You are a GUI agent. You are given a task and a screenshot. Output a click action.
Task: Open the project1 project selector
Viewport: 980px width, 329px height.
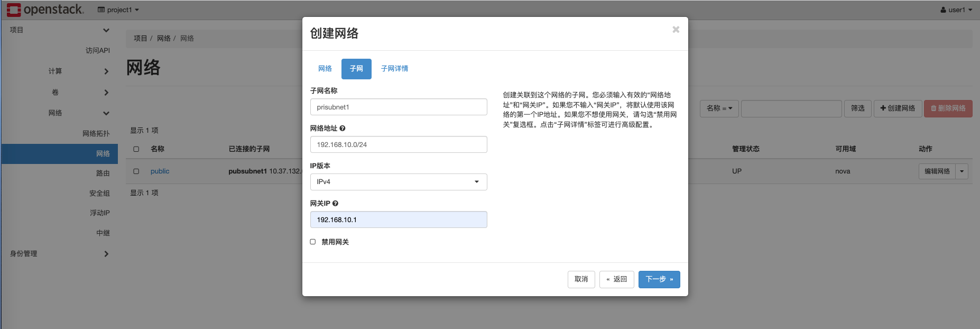click(x=119, y=10)
